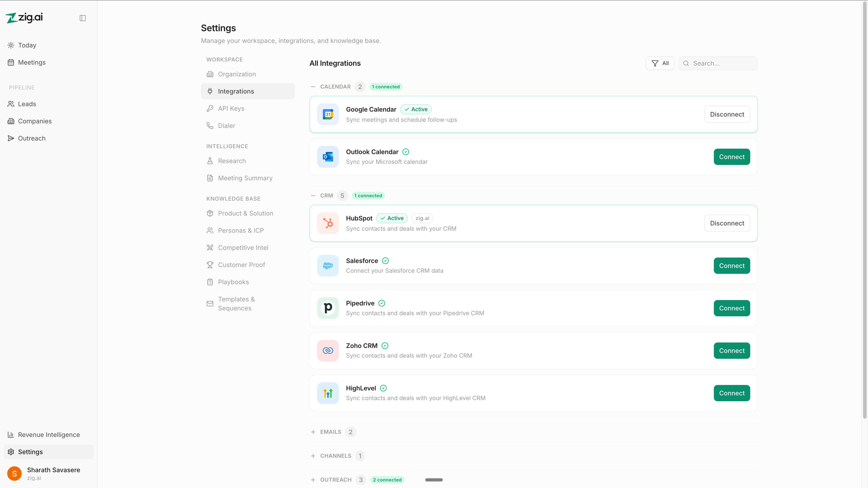This screenshot has width=868, height=488.
Task: Click the trophy icon next to Customer Proof
Action: click(210, 265)
